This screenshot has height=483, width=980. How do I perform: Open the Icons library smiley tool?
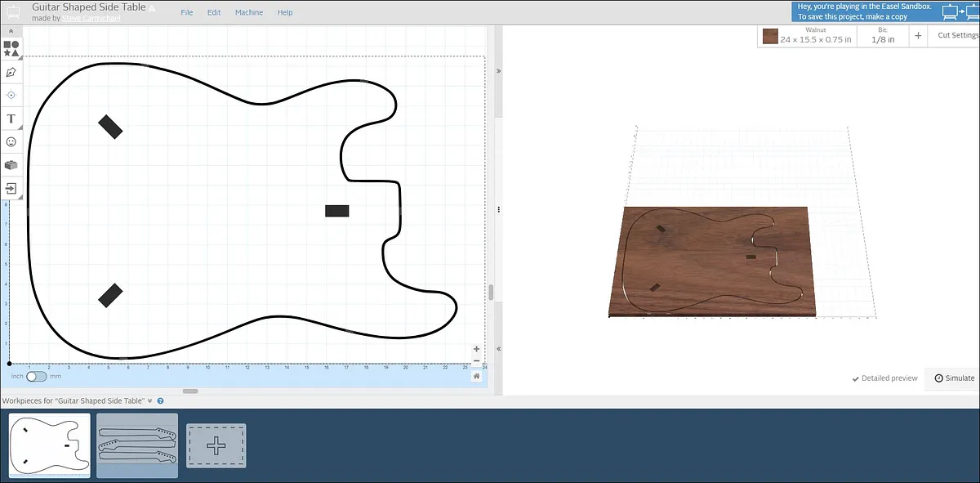click(x=11, y=141)
